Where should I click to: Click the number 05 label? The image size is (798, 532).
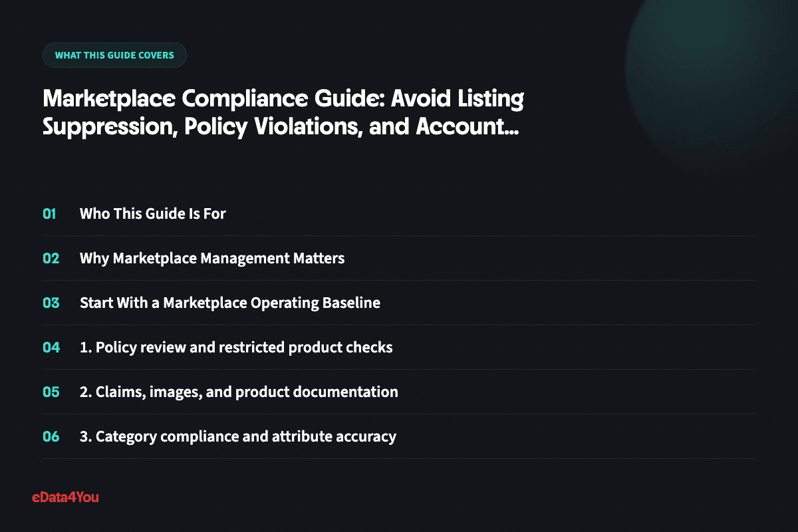pyautogui.click(x=51, y=392)
